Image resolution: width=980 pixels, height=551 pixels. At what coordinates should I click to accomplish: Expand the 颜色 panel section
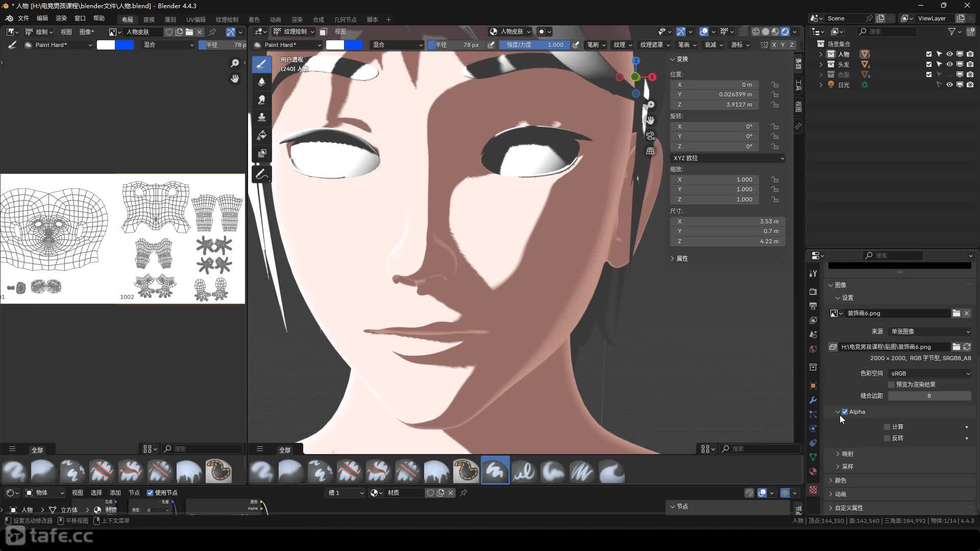(840, 480)
